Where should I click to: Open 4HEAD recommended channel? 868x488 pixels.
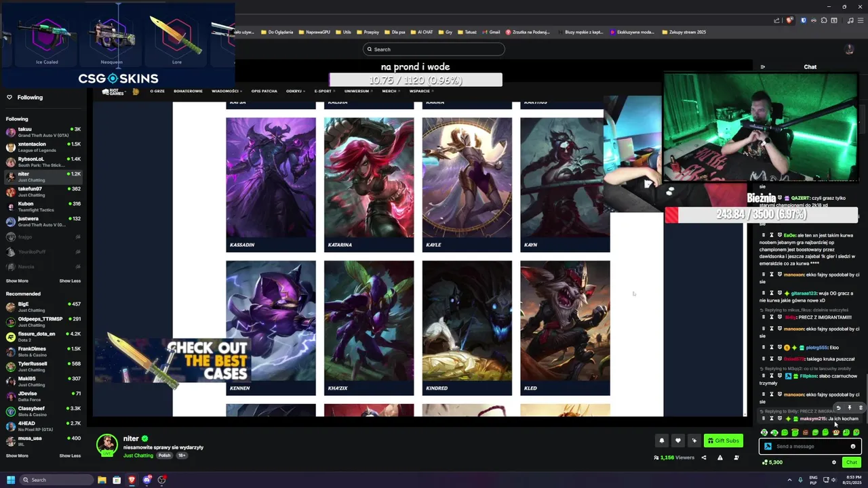point(43,426)
